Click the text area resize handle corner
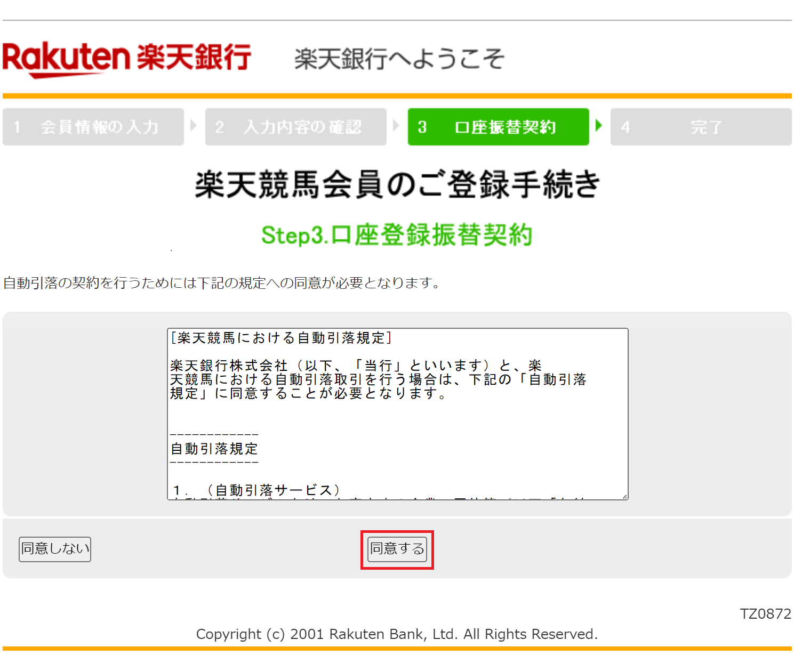This screenshot has width=810, height=672. point(624,496)
